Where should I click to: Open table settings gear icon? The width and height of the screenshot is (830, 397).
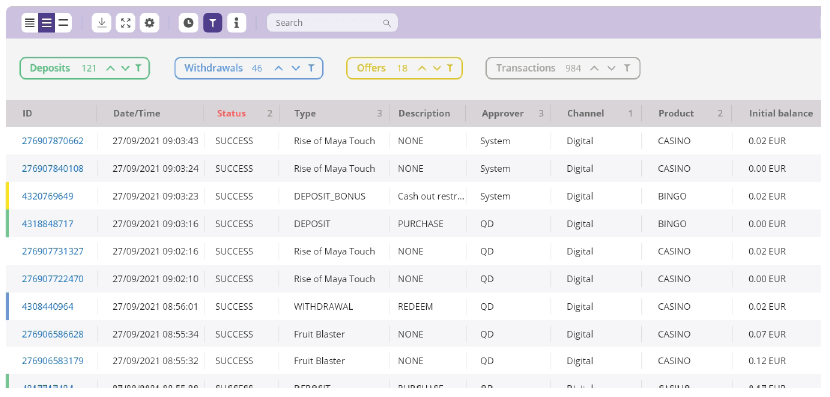click(149, 23)
